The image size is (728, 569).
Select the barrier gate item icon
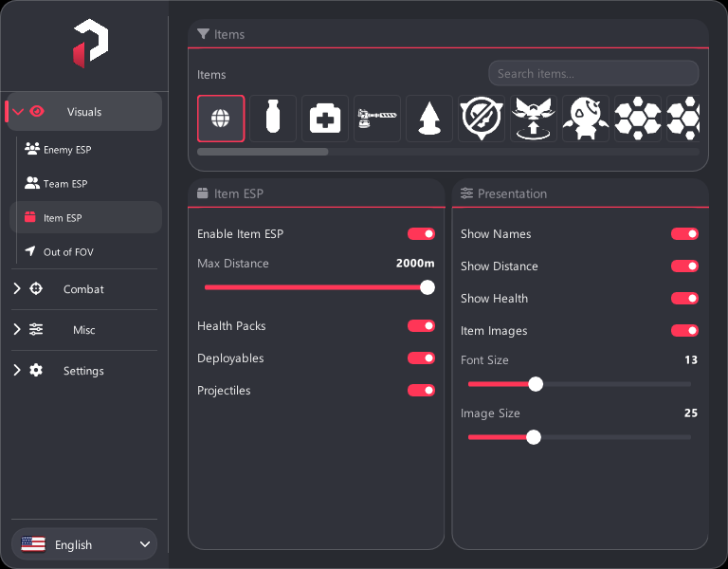coord(377,119)
